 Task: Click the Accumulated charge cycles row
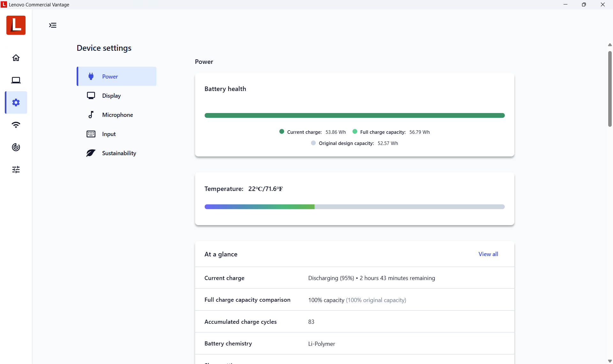tap(354, 322)
